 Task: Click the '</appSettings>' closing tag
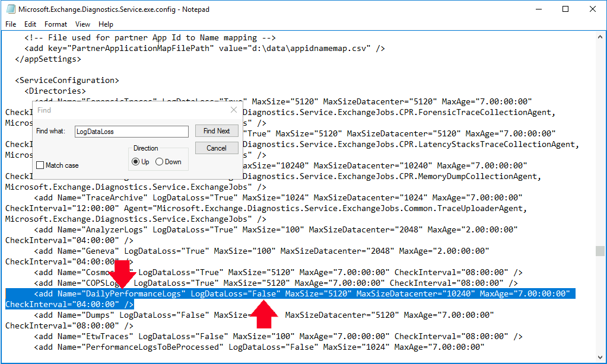[48, 59]
